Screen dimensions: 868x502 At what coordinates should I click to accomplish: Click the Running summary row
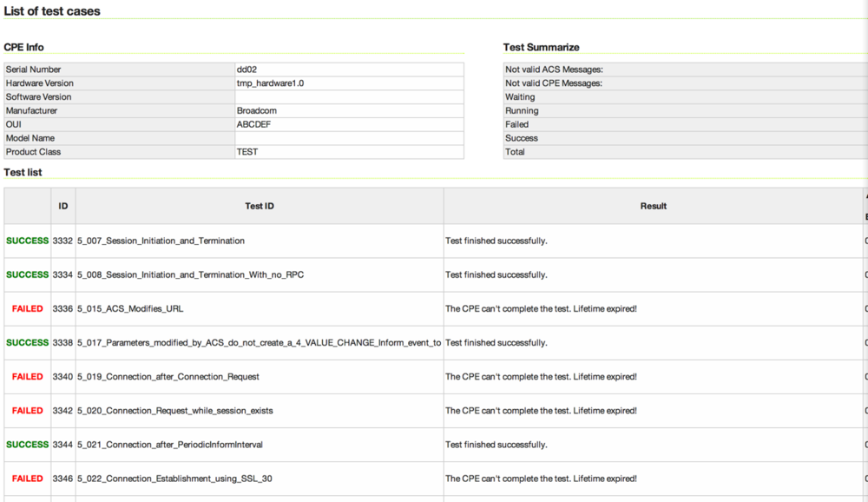686,111
